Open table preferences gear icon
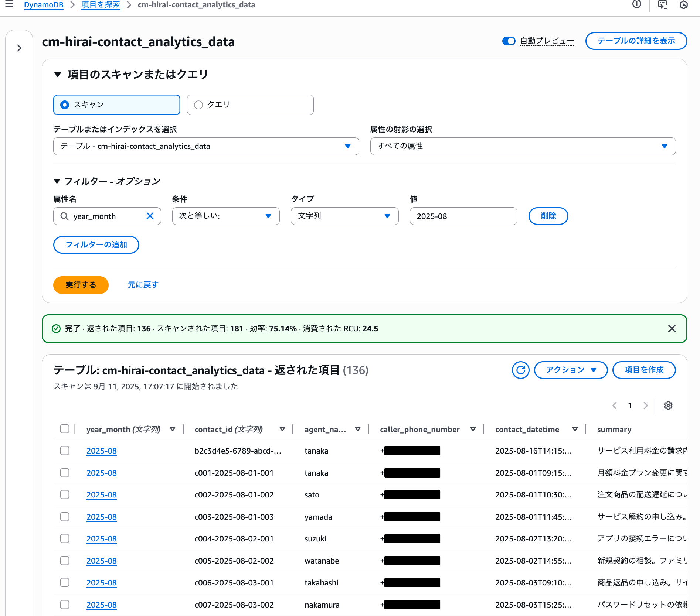700x616 pixels. [x=668, y=405]
